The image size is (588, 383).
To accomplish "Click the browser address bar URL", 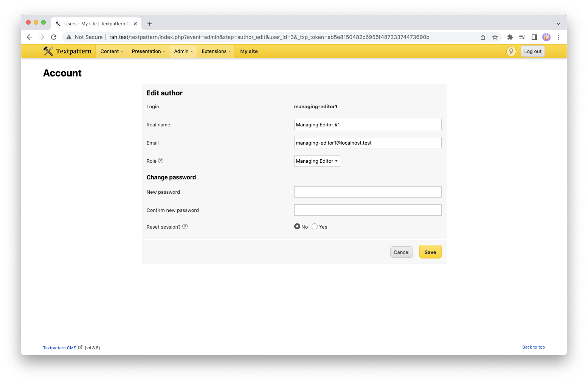I will click(x=269, y=37).
